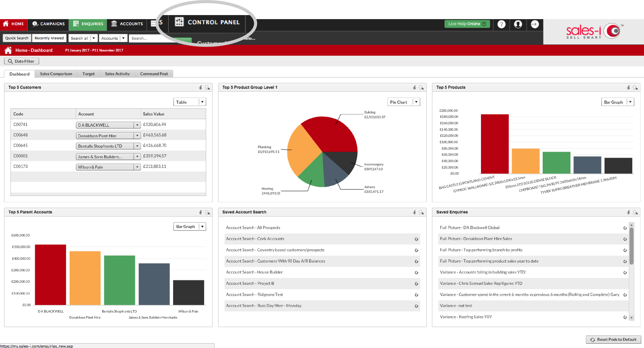The width and height of the screenshot is (644, 348).
Task: Open the Accounts search-type dropdown
Action: (113, 38)
